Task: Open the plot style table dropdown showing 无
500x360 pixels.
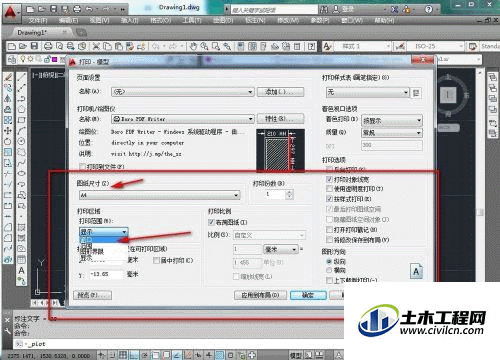Action: click(368, 92)
